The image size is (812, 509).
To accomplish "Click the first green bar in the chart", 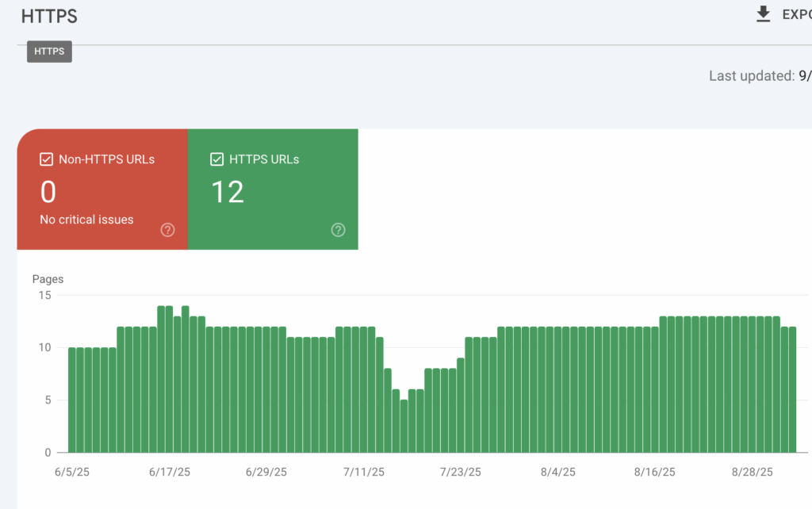I will [x=72, y=400].
